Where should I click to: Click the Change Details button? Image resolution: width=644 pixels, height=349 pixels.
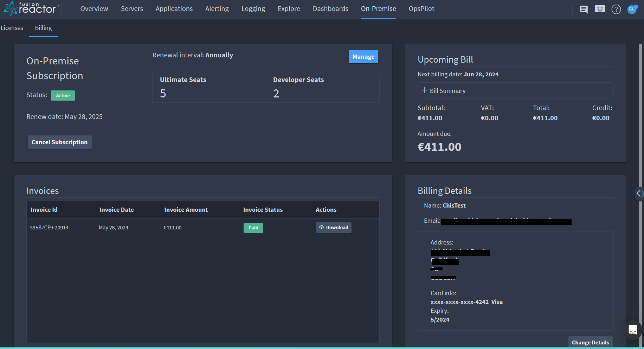(x=591, y=342)
